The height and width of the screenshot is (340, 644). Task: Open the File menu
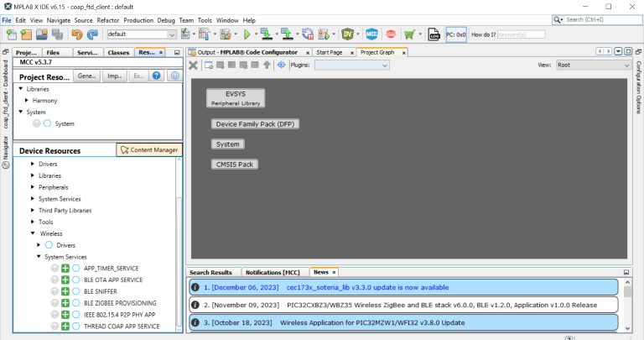tap(7, 20)
